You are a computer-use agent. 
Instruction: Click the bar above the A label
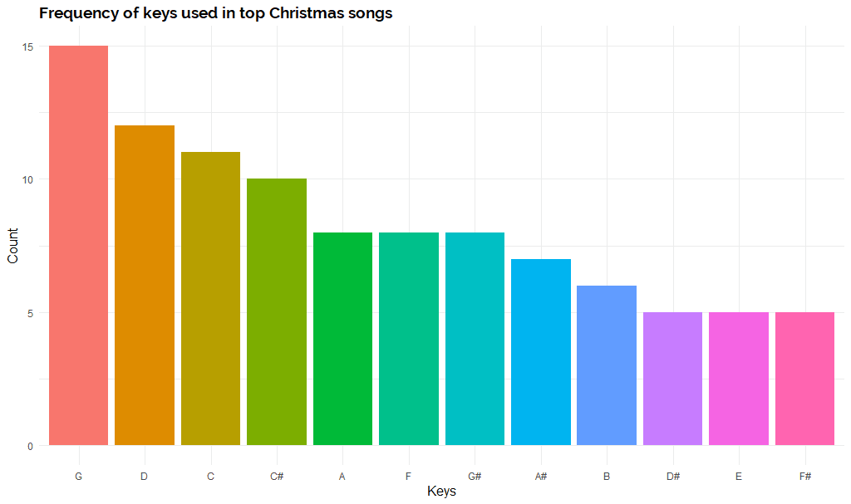coord(342,339)
